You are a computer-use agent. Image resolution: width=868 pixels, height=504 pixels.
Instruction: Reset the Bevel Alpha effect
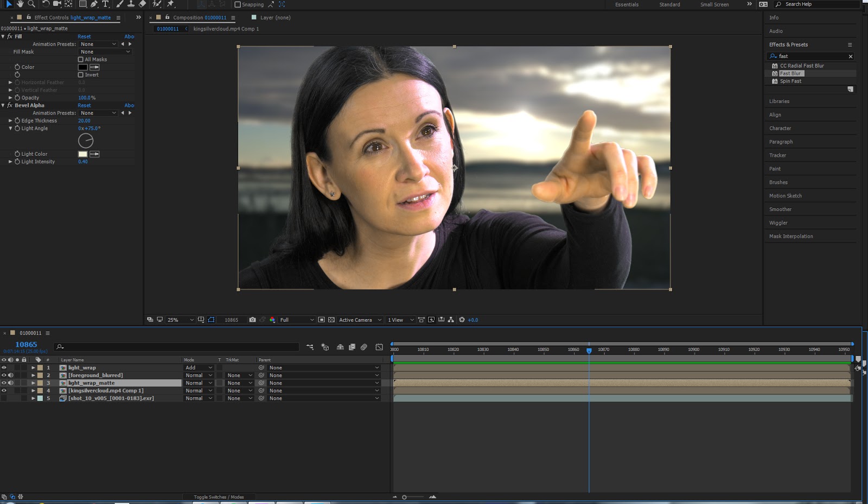(x=84, y=106)
